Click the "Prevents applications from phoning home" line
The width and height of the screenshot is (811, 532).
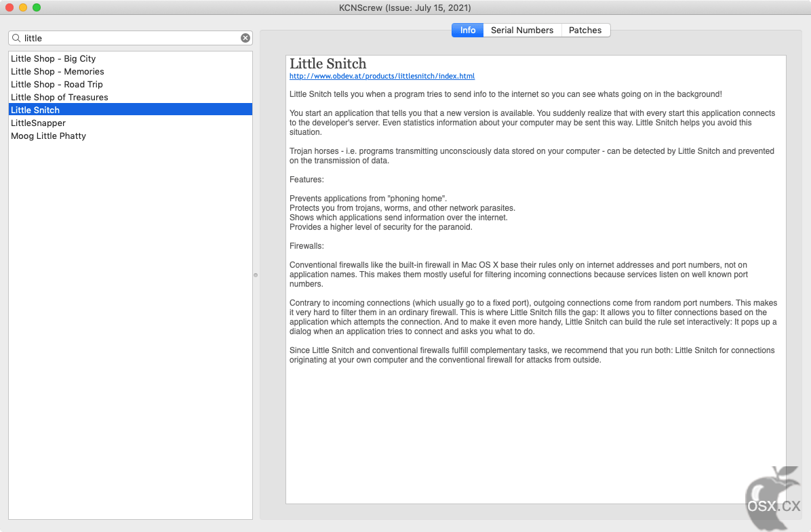click(x=368, y=199)
